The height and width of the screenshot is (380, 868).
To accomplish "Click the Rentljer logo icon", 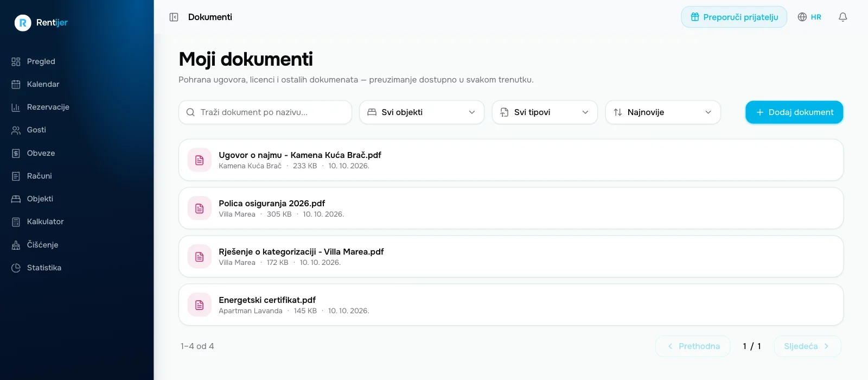I will point(23,22).
